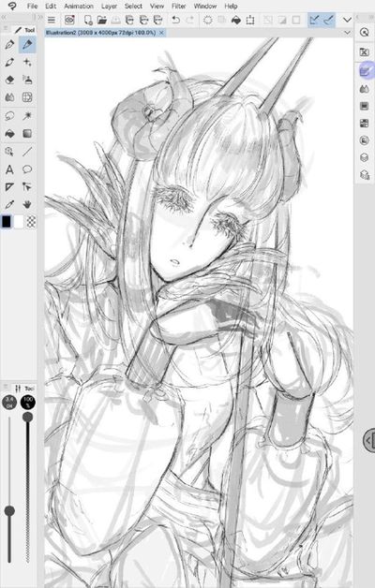Expand the canvas tab list chevron
The image size is (375, 588).
(347, 33)
